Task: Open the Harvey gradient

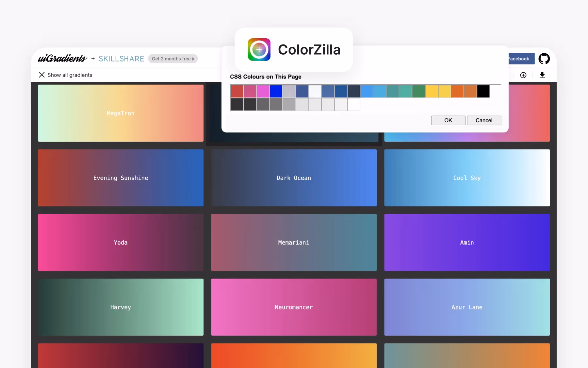Action: pyautogui.click(x=121, y=307)
